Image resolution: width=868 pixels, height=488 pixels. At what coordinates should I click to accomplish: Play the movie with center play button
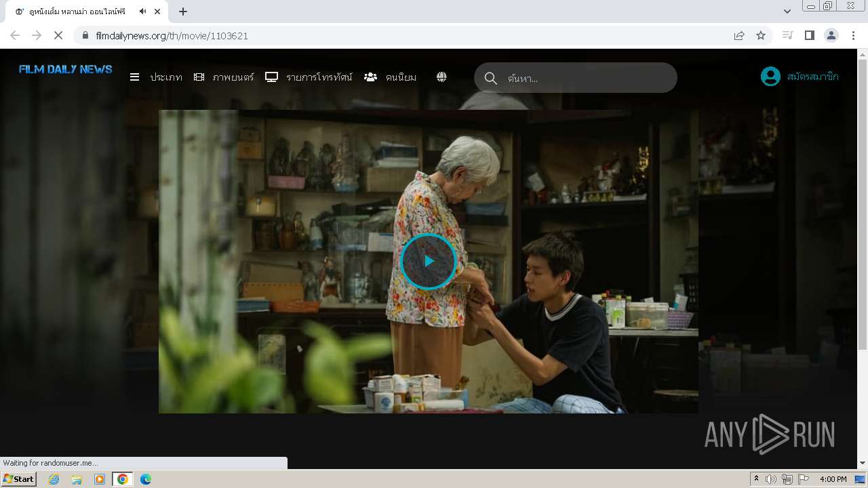click(x=429, y=261)
